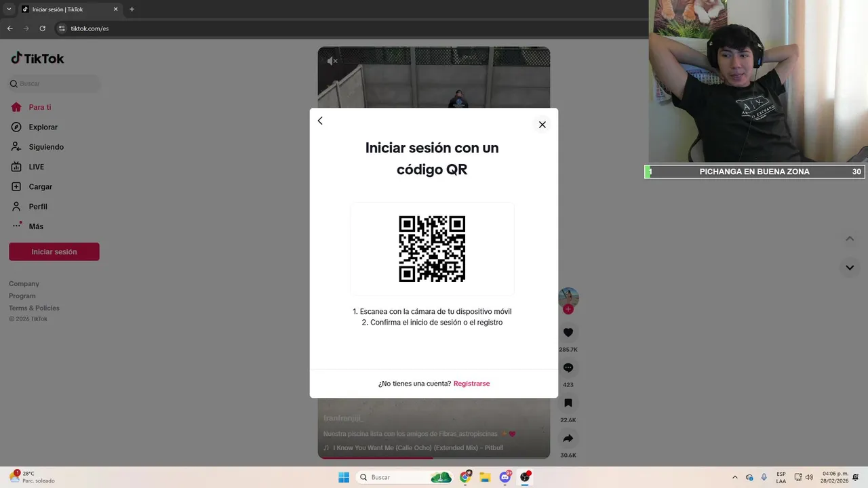The height and width of the screenshot is (488, 868).
Task: Open the tab search dropdown arrow
Action: pos(9,9)
